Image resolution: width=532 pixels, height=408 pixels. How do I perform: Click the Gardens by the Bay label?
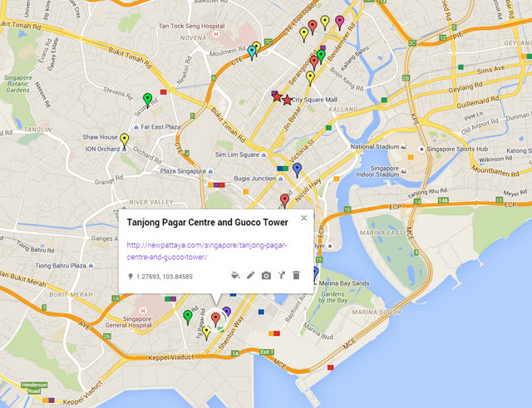[332, 297]
